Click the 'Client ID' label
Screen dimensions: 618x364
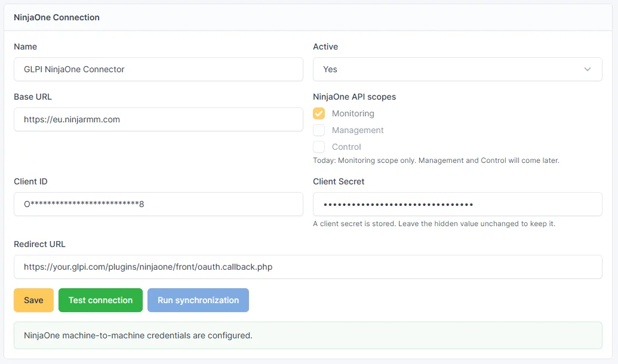[x=30, y=181]
